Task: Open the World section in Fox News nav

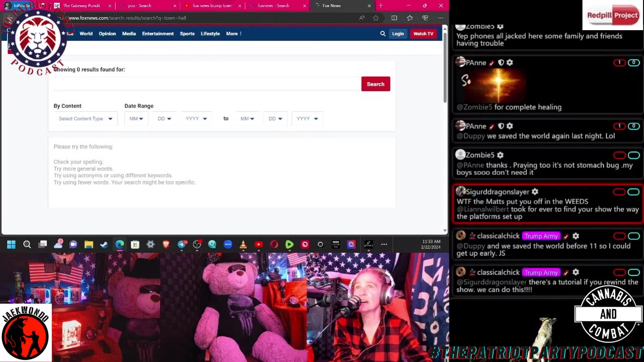Action: point(86,34)
